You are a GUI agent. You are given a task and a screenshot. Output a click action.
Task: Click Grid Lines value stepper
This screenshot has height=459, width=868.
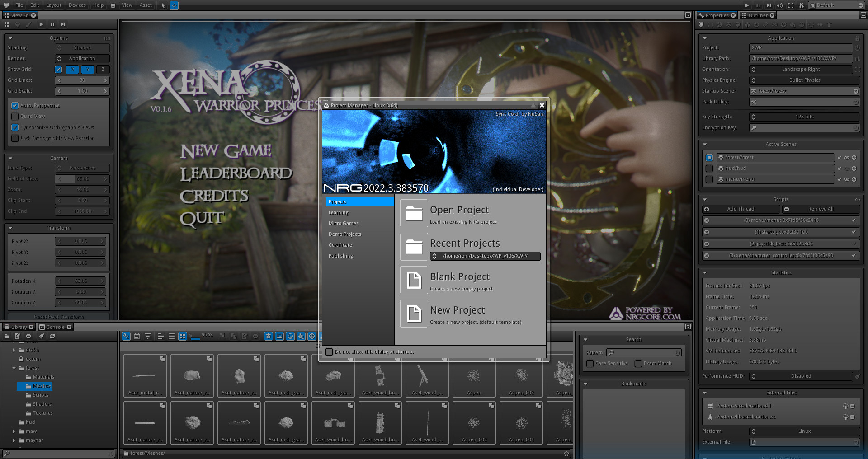click(82, 80)
